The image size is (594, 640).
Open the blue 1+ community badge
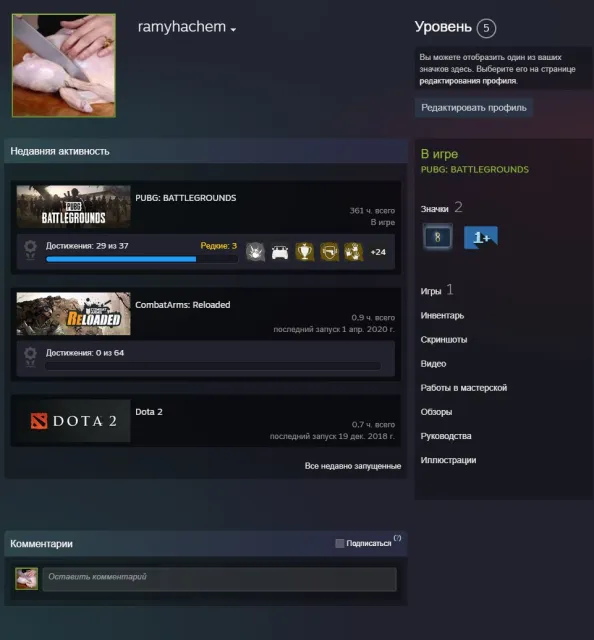tap(481, 237)
